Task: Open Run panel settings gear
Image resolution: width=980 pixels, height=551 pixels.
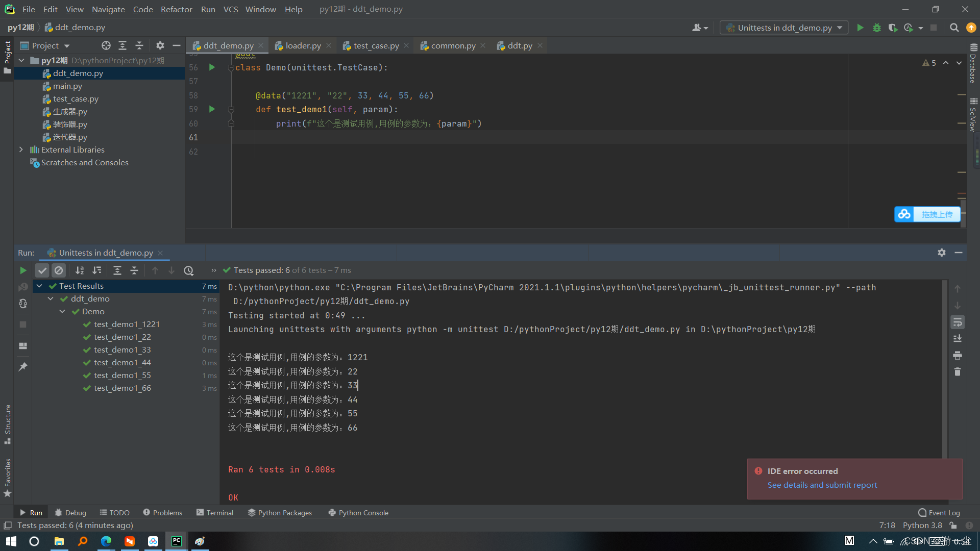Action: click(x=941, y=253)
